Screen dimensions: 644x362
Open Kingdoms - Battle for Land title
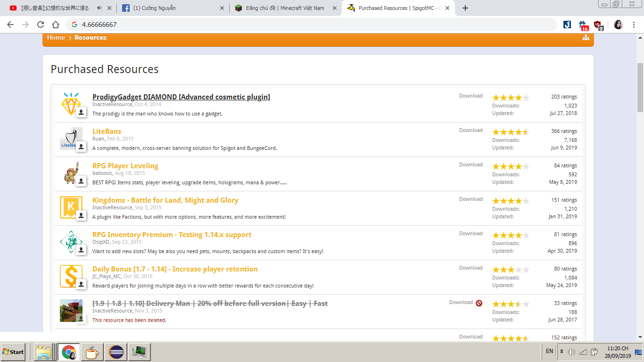[x=165, y=200]
